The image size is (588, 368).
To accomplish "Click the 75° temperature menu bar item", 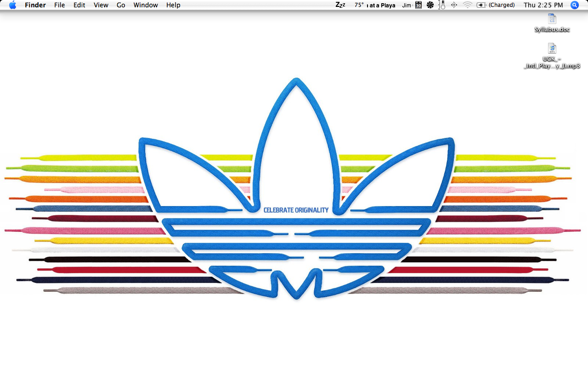I will 359,5.
